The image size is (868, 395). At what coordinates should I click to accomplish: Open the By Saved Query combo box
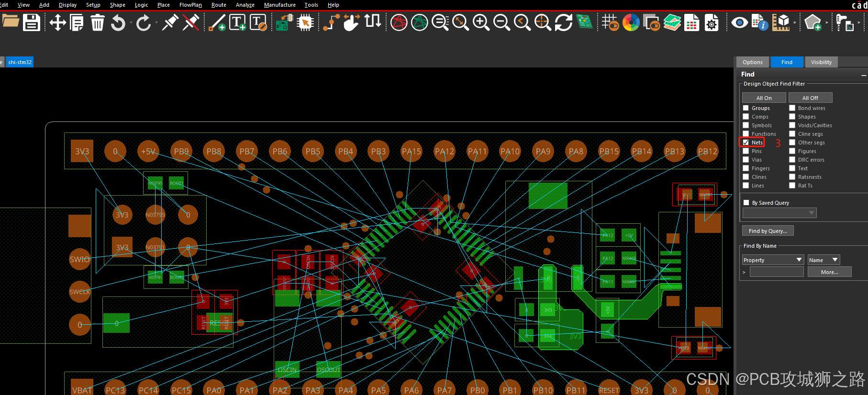click(779, 213)
